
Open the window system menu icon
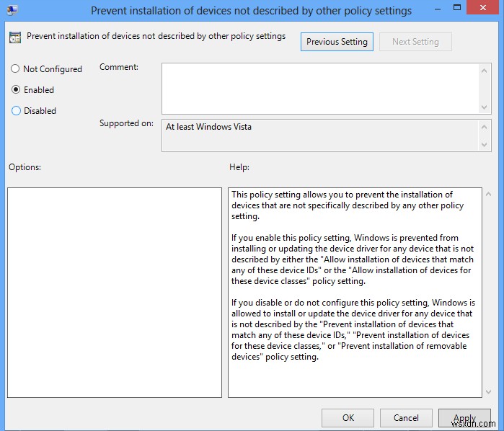(12, 10)
